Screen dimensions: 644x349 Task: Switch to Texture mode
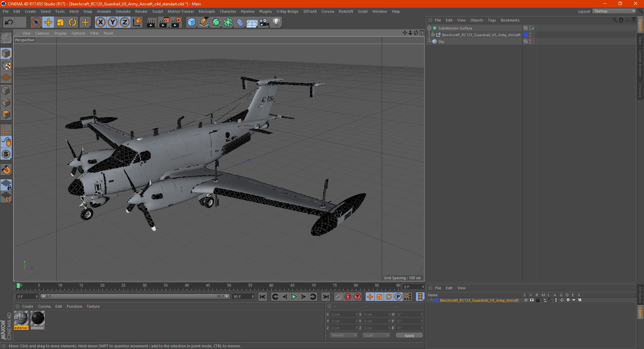(6, 66)
